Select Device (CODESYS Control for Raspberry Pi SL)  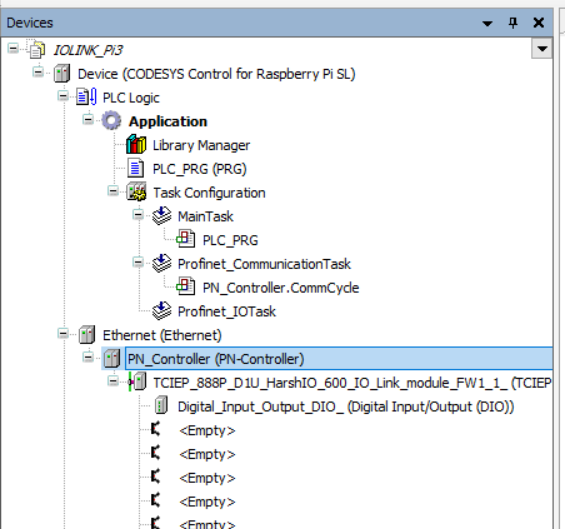pyautogui.click(x=217, y=74)
